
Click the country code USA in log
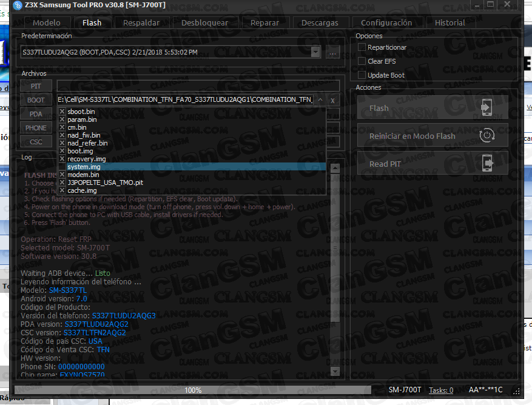(x=95, y=341)
